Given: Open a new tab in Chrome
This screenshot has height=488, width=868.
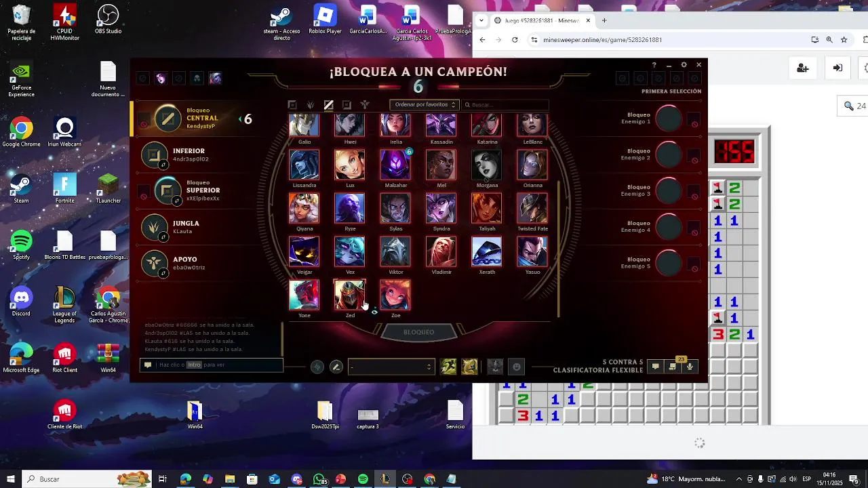Looking at the screenshot, I should (604, 20).
